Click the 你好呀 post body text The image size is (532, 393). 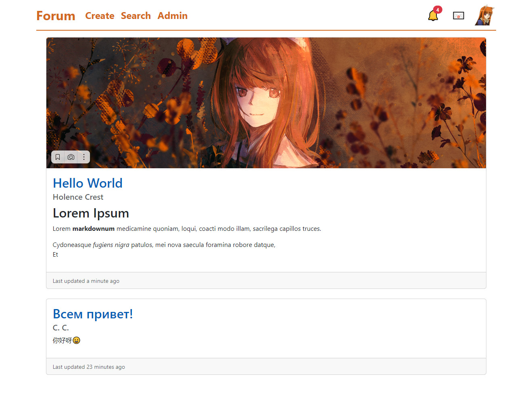[x=62, y=341]
